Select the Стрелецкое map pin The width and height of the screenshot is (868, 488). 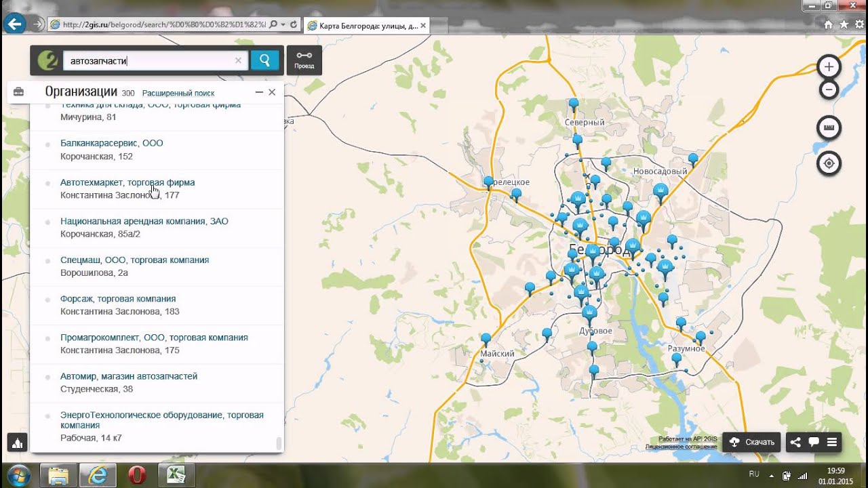click(x=488, y=182)
